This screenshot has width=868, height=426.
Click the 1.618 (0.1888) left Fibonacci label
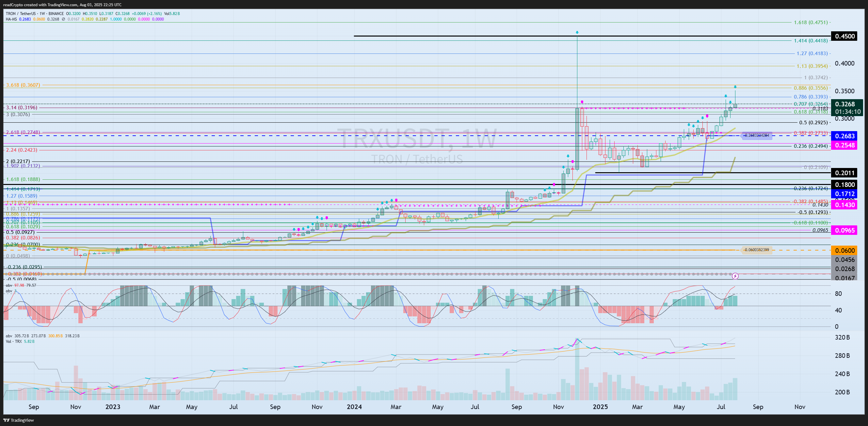tap(23, 180)
